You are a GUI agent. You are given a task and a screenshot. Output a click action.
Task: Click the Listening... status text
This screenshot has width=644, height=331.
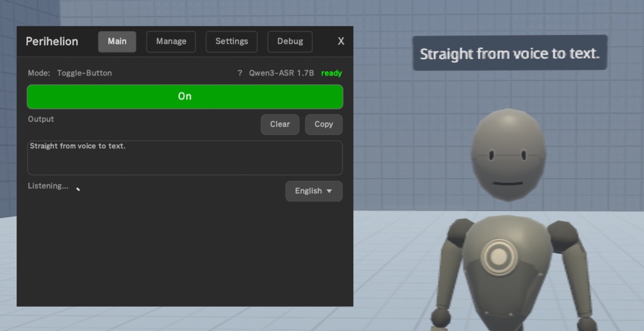[48, 186]
